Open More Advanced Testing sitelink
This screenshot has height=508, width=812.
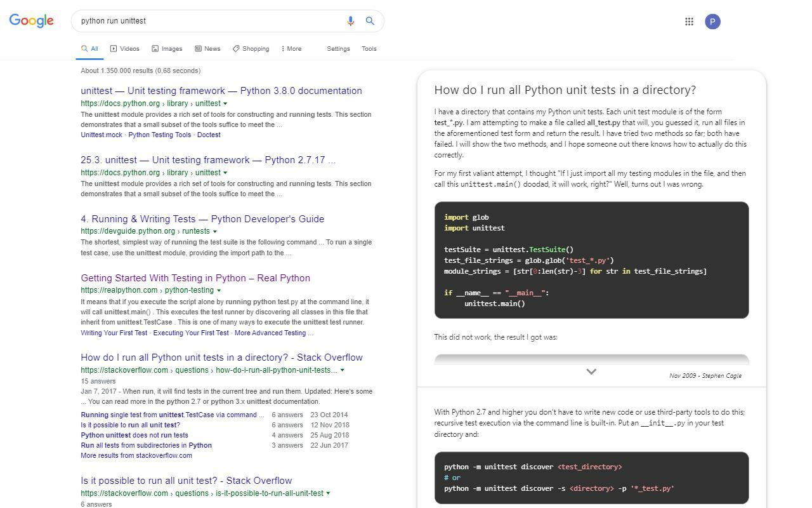pos(274,333)
